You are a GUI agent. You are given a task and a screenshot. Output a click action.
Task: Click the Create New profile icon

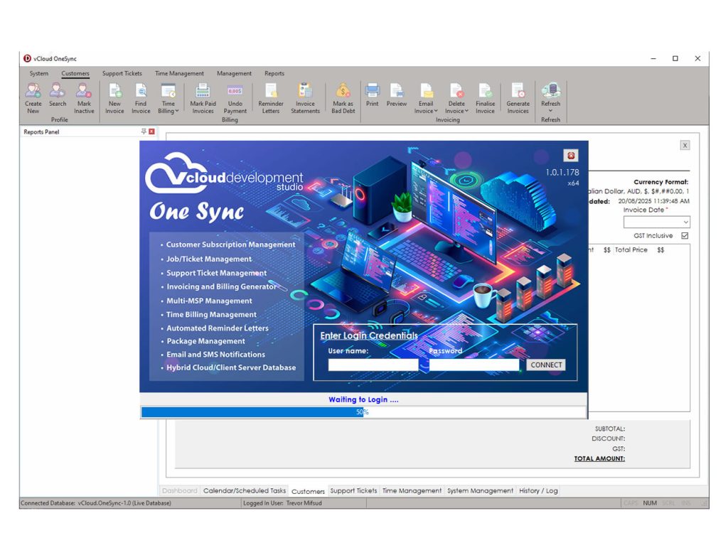[33, 92]
